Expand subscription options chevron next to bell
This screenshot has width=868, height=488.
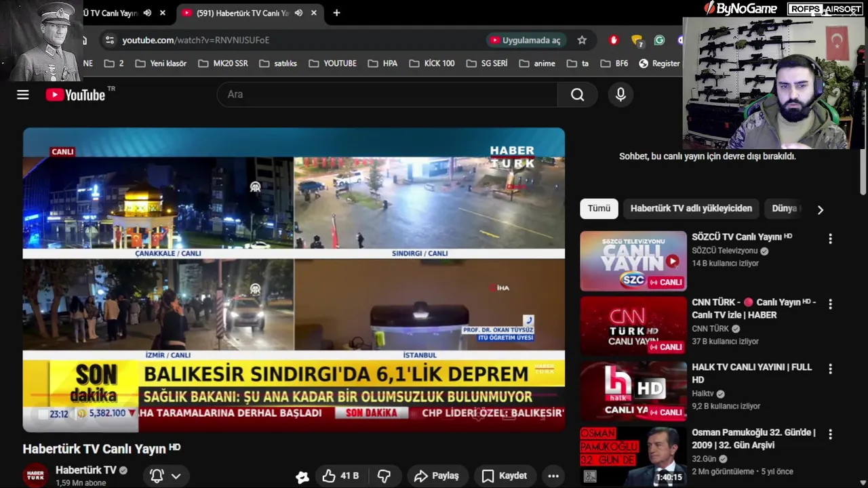pos(176,476)
